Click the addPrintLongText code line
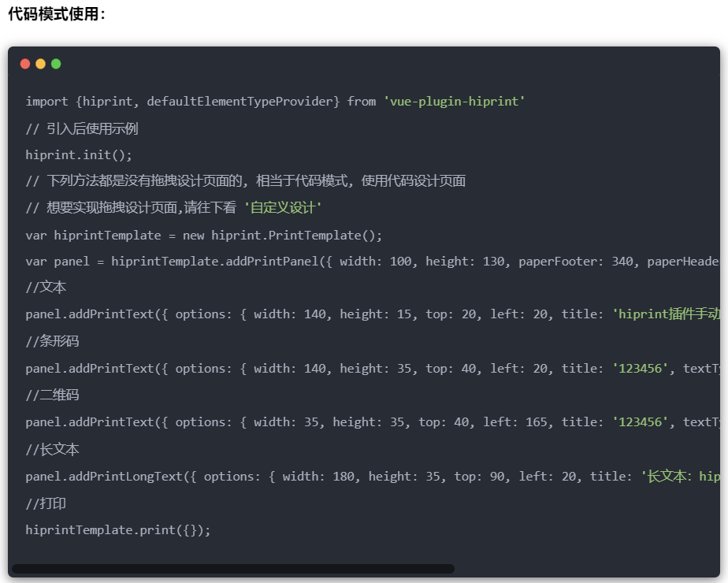The width and height of the screenshot is (728, 583). click(x=315, y=476)
